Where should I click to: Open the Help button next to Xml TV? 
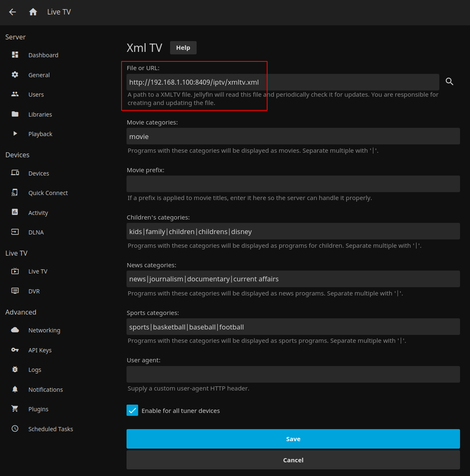(x=183, y=48)
